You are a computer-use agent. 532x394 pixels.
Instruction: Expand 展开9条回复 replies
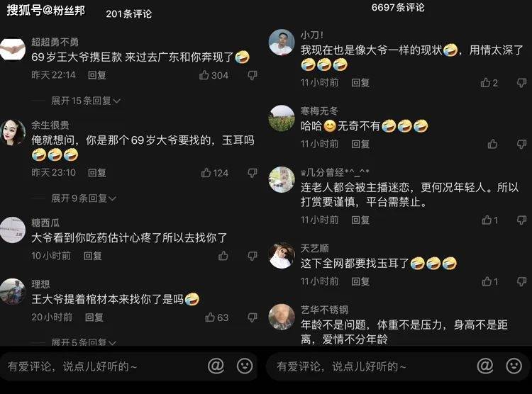(84, 198)
